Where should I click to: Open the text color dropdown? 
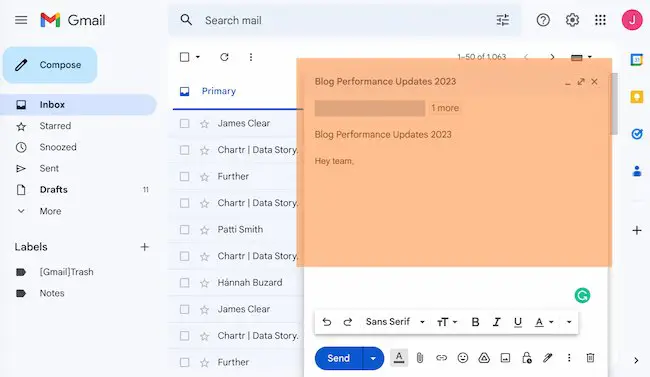click(544, 322)
